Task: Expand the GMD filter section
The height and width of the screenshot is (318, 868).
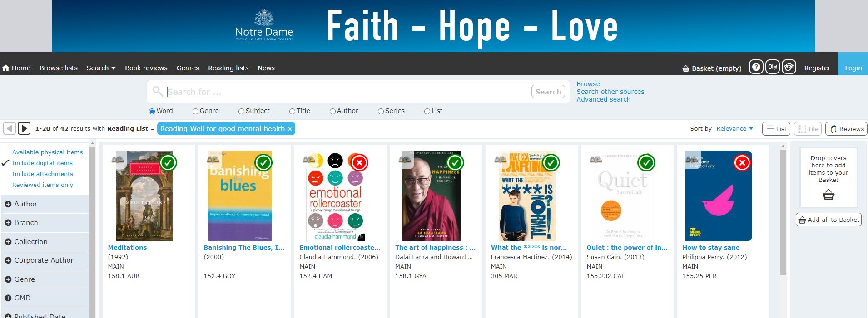Action: pos(45,298)
